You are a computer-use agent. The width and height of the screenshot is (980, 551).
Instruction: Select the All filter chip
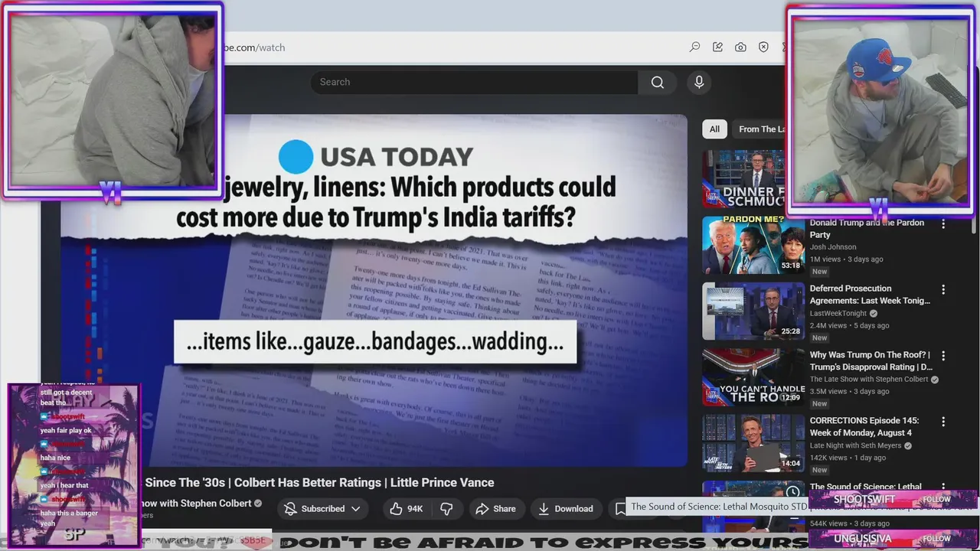coord(714,129)
